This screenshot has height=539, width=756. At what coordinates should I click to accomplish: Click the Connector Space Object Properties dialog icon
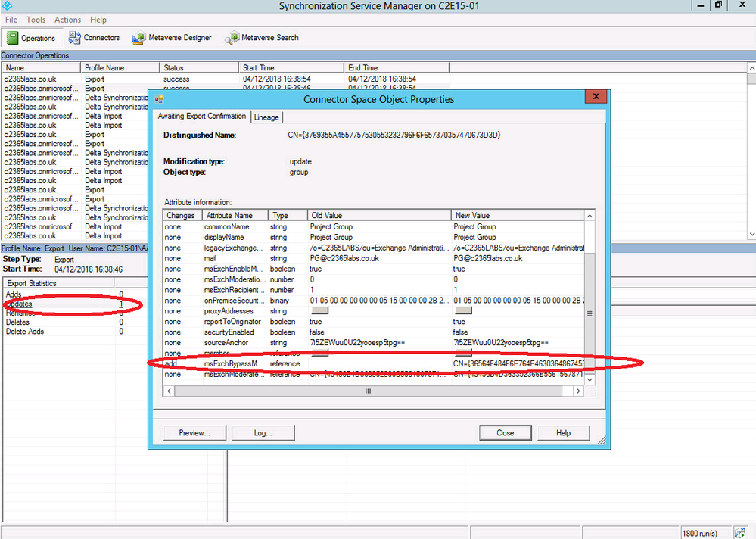coord(160,99)
